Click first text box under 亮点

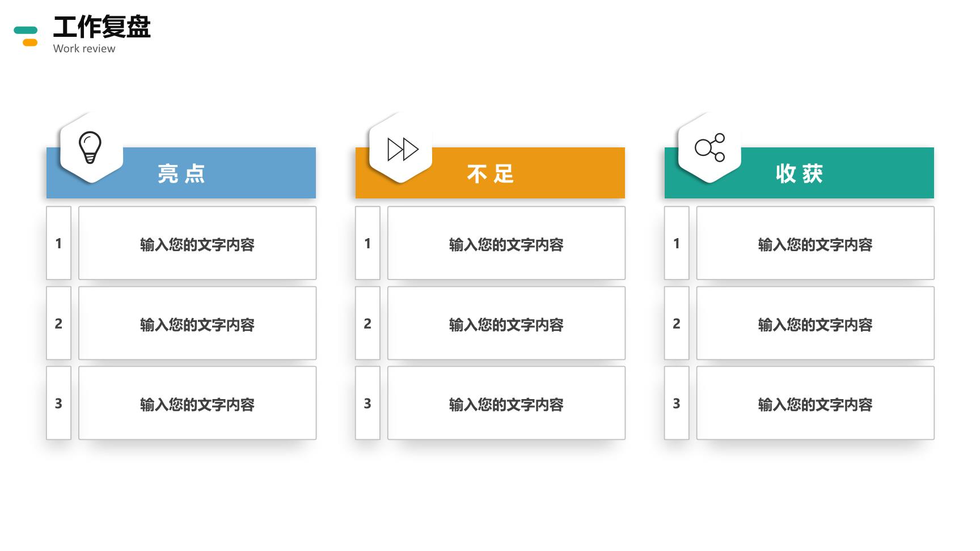pyautogui.click(x=197, y=243)
